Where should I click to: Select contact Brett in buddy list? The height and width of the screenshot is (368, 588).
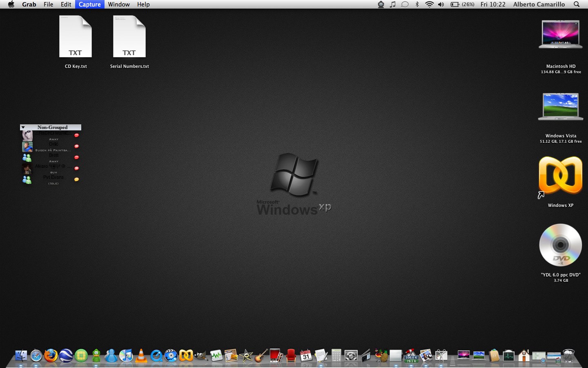pos(51,158)
